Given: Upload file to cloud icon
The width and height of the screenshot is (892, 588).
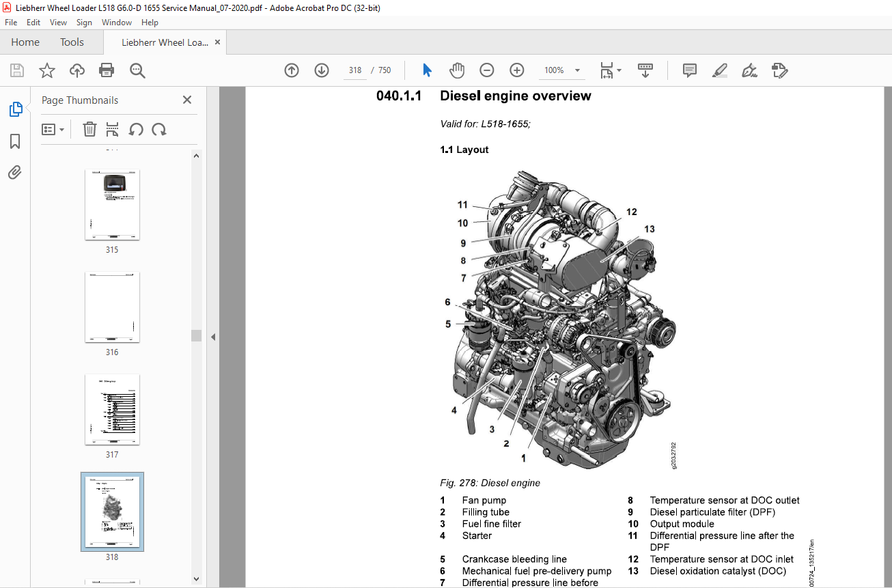Looking at the screenshot, I should pyautogui.click(x=77, y=70).
